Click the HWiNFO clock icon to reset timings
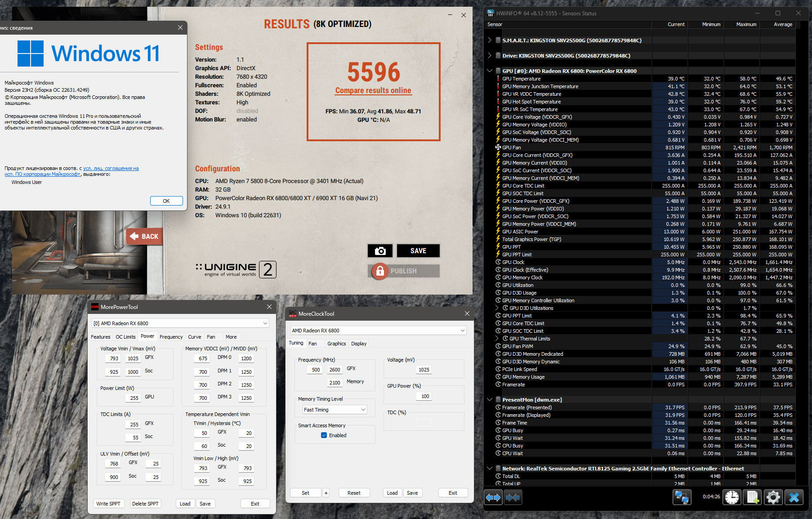 [732, 497]
